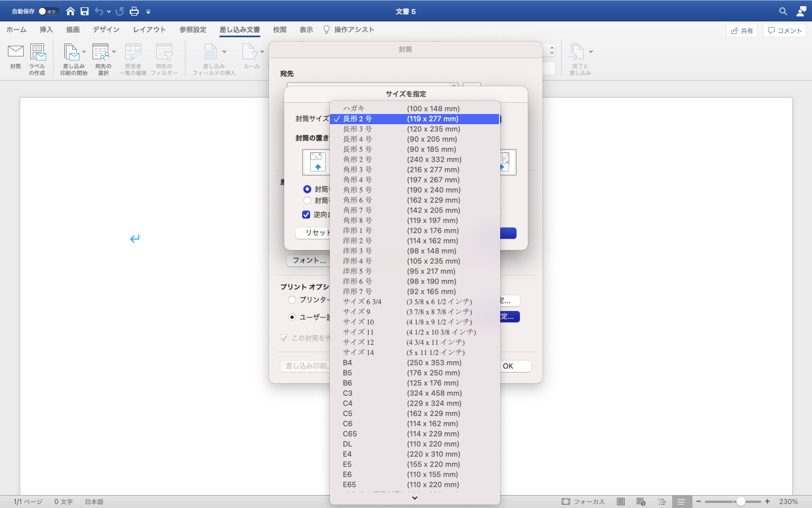Select the ユーザー設定 radio option
This screenshot has height=508, width=812.
(292, 317)
